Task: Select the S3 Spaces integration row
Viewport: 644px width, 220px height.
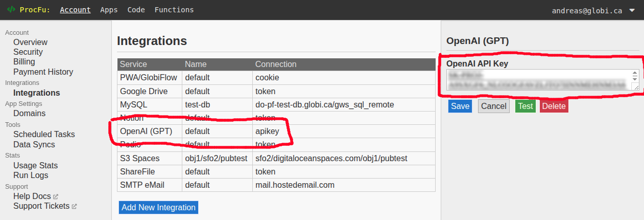Action: point(276,158)
